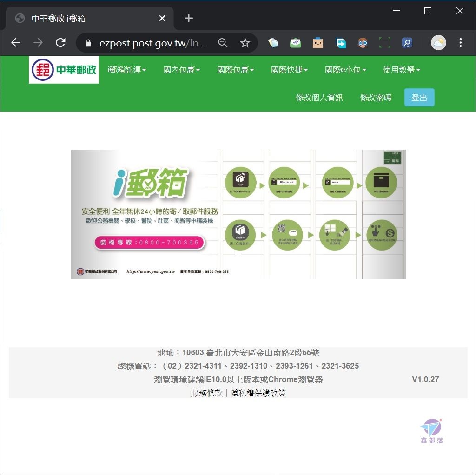This screenshot has width=476, height=475.
Task: Open the green screenshot-frame extension
Action: (x=385, y=43)
